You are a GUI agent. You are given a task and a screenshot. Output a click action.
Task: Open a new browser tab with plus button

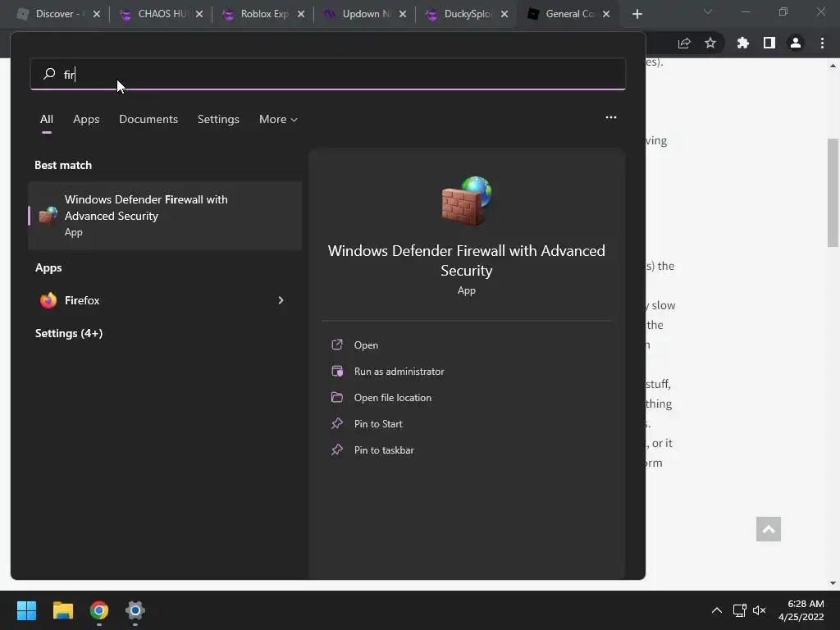pyautogui.click(x=637, y=14)
